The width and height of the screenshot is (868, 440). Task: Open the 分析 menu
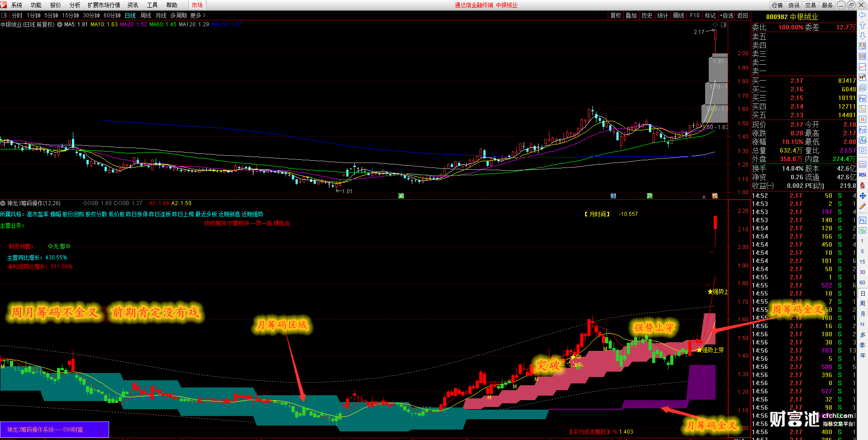pos(75,5)
